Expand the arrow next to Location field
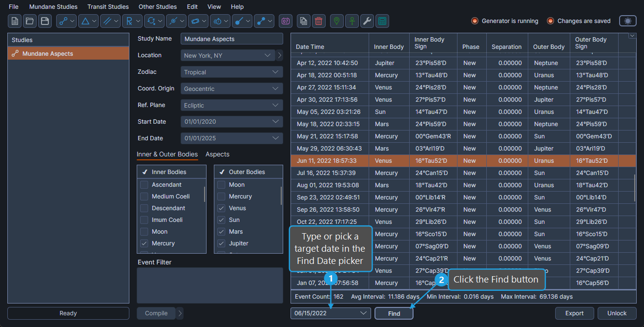 coord(280,55)
